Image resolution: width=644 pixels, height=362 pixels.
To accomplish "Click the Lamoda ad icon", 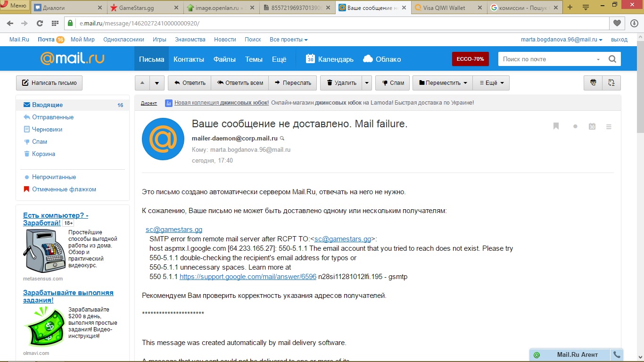I will [168, 103].
